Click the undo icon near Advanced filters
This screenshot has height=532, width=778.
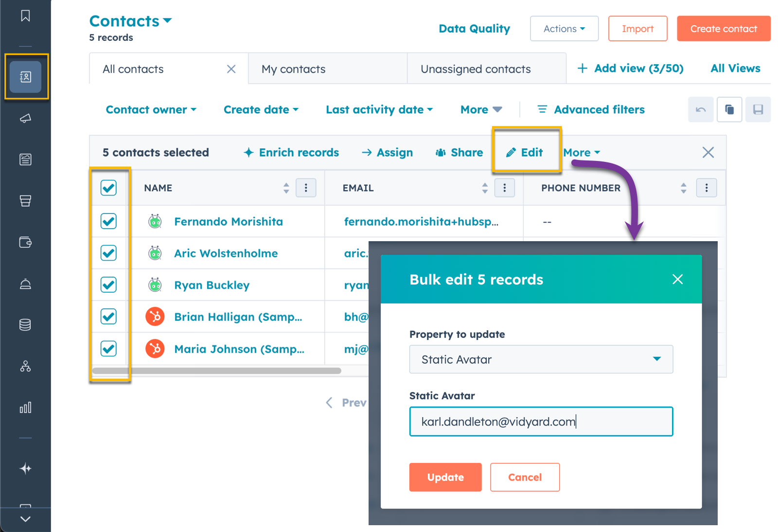701,109
